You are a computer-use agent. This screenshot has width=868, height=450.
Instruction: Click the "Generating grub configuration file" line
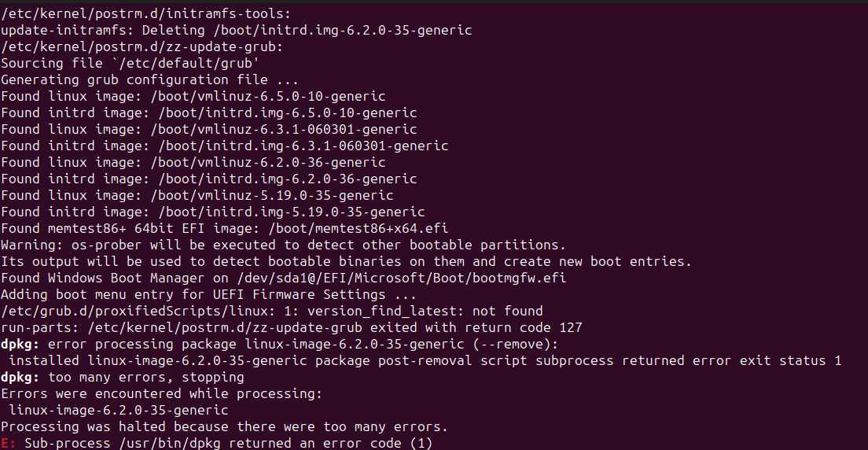coord(149,79)
